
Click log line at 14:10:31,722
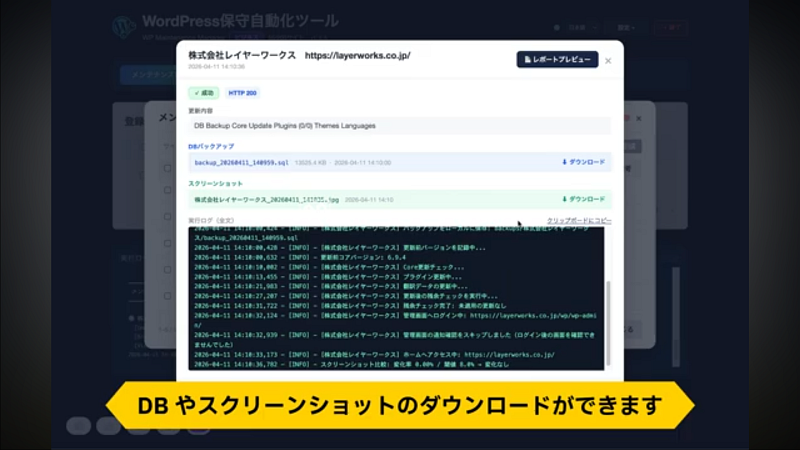pyautogui.click(x=351, y=306)
